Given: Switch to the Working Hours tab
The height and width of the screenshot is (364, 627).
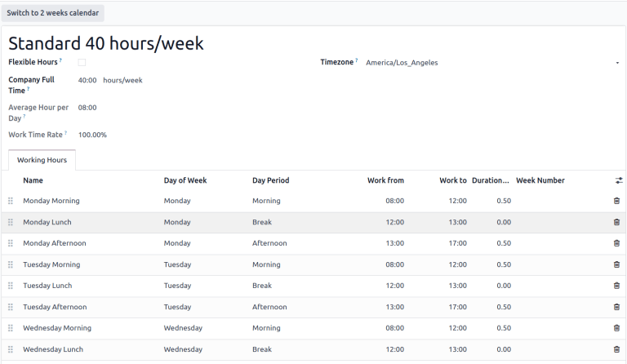Looking at the screenshot, I should (x=42, y=160).
